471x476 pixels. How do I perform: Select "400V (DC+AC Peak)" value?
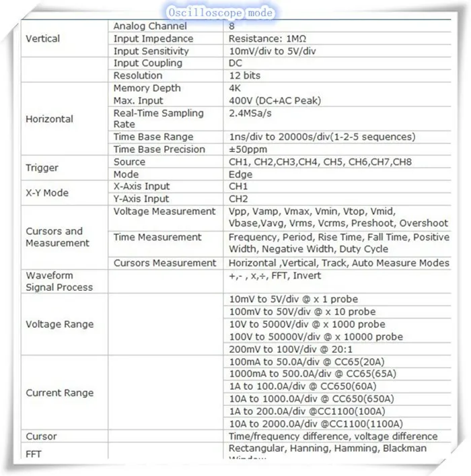pos(275,100)
